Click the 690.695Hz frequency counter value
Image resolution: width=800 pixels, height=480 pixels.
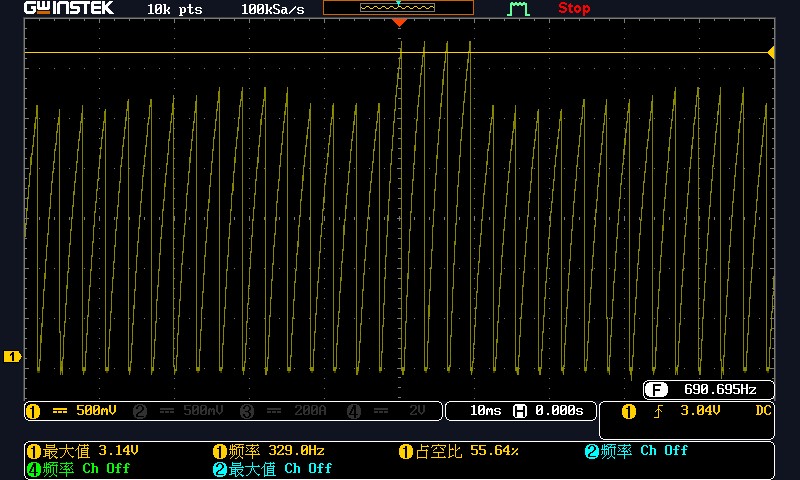(x=720, y=390)
